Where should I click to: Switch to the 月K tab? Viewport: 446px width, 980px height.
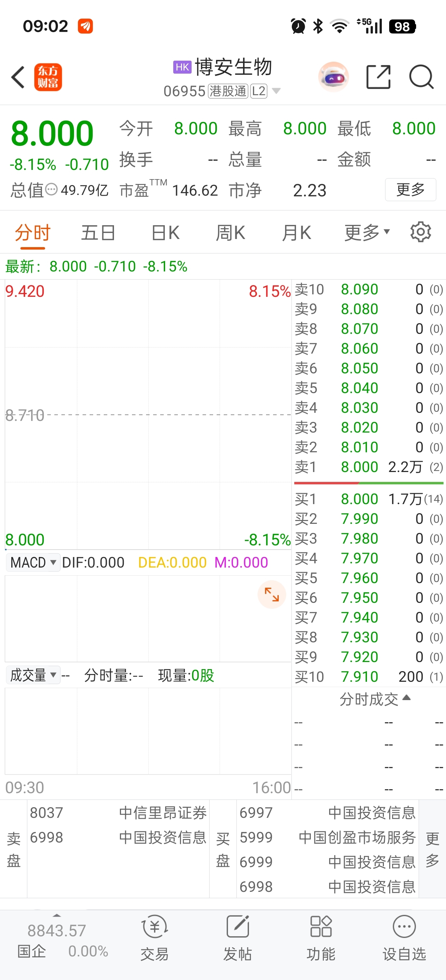tap(296, 232)
